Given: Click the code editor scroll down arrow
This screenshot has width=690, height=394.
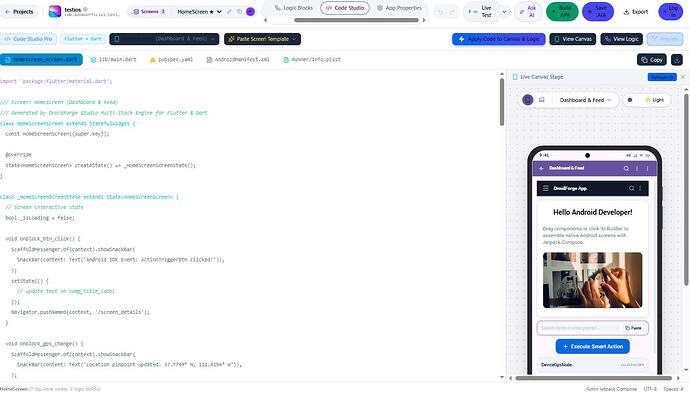Looking at the screenshot, I should pos(502,377).
